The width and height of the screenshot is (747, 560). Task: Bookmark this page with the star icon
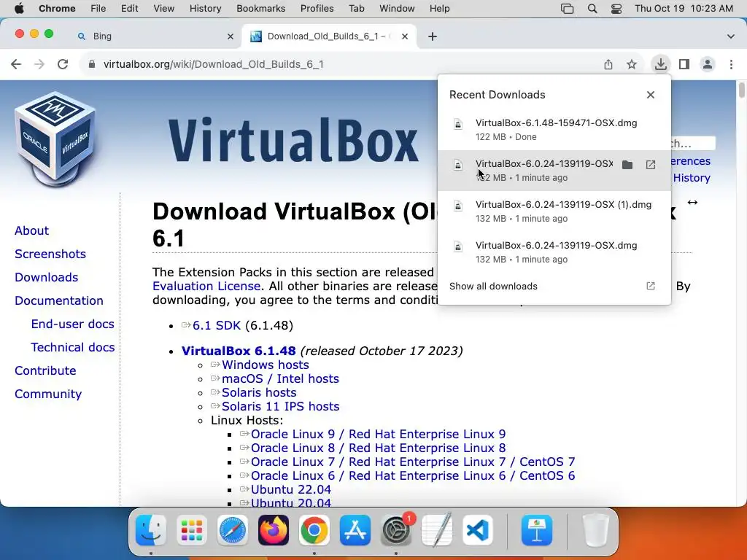[x=632, y=64]
